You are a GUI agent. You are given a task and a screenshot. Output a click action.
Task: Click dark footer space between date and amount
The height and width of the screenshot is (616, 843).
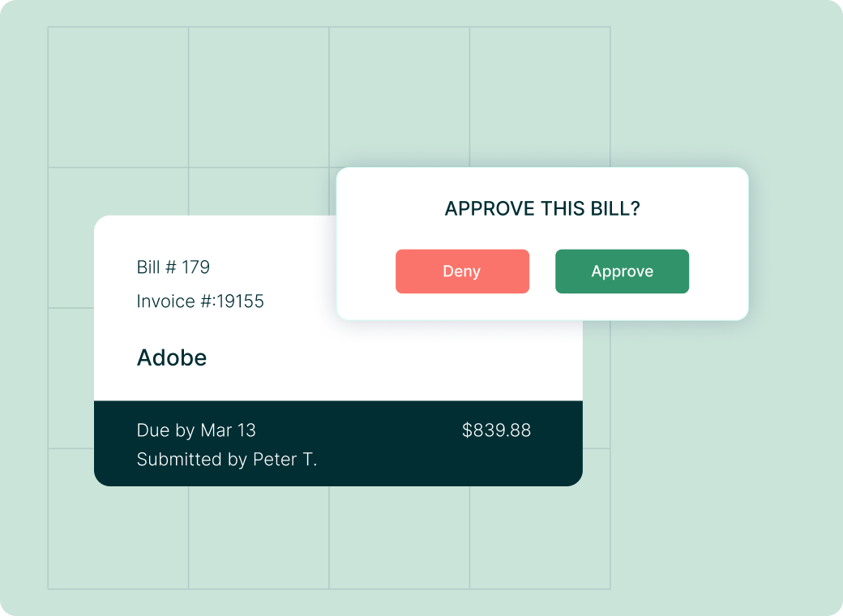coord(359,430)
